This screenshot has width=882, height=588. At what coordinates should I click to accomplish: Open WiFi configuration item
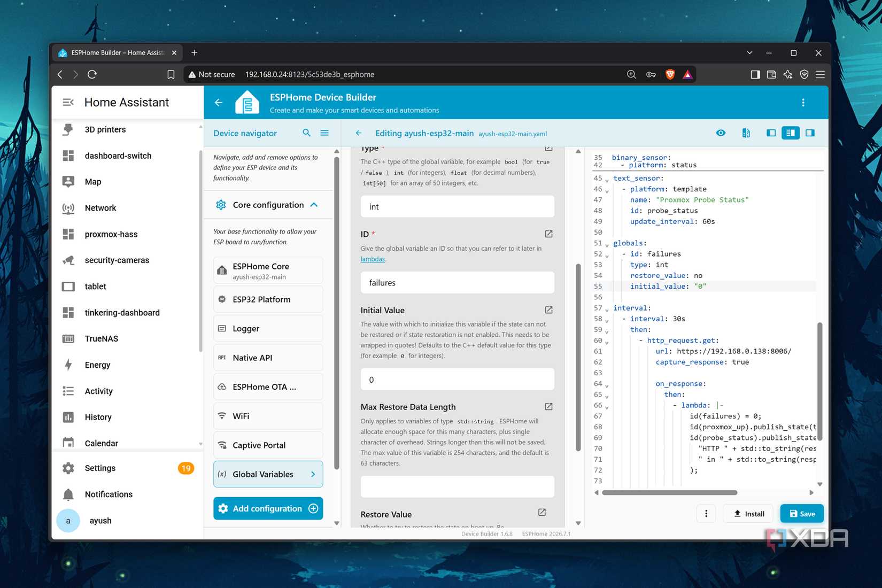point(268,416)
